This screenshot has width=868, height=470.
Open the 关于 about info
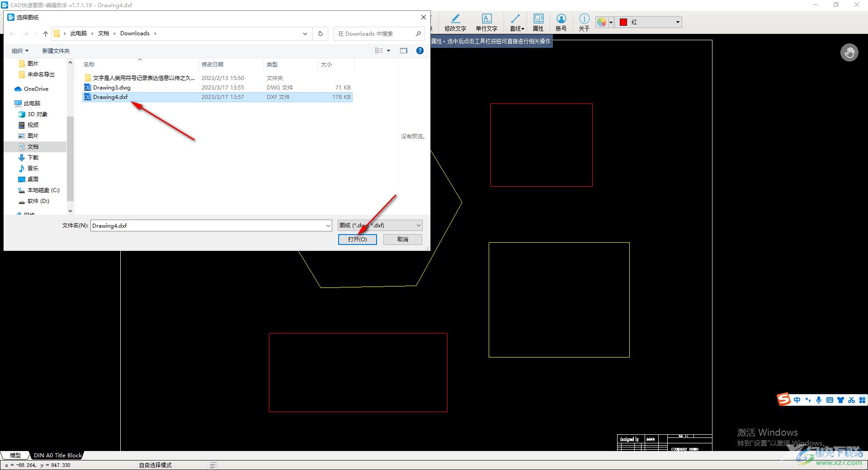point(584,22)
